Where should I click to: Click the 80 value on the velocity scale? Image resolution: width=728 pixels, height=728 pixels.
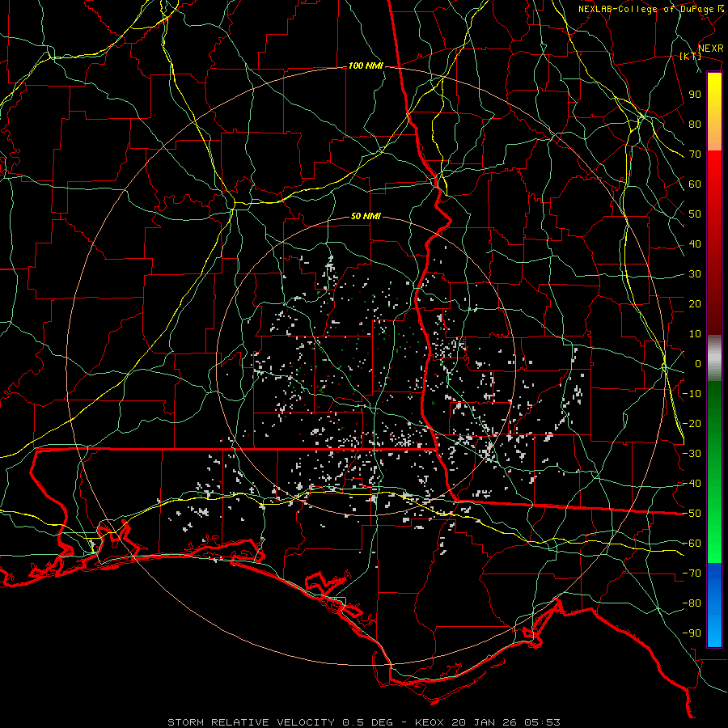(695, 124)
